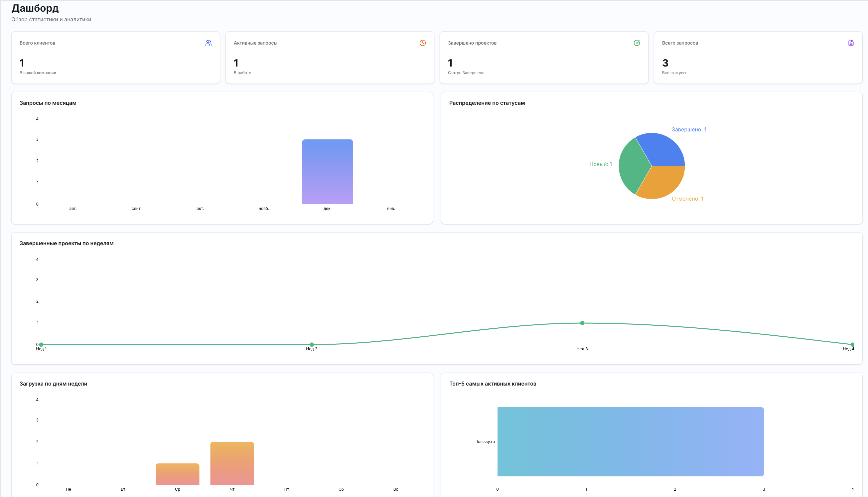Click the Нед 1 data point on line chart
This screenshot has height=497, width=868.
pos(41,344)
